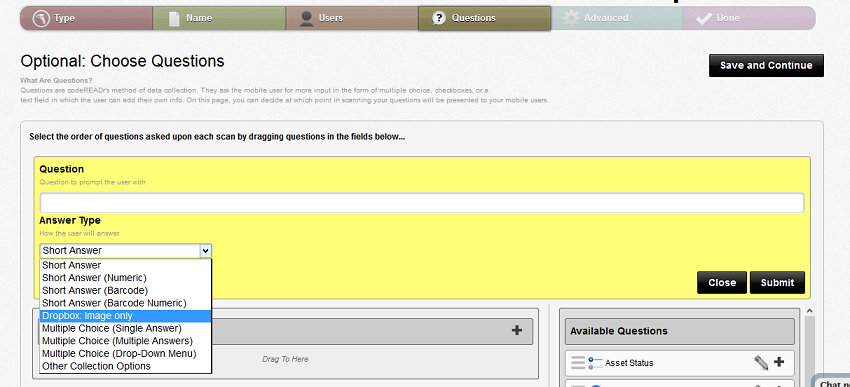850x387 pixels.
Task: Click the Asset Status question label
Action: (629, 363)
